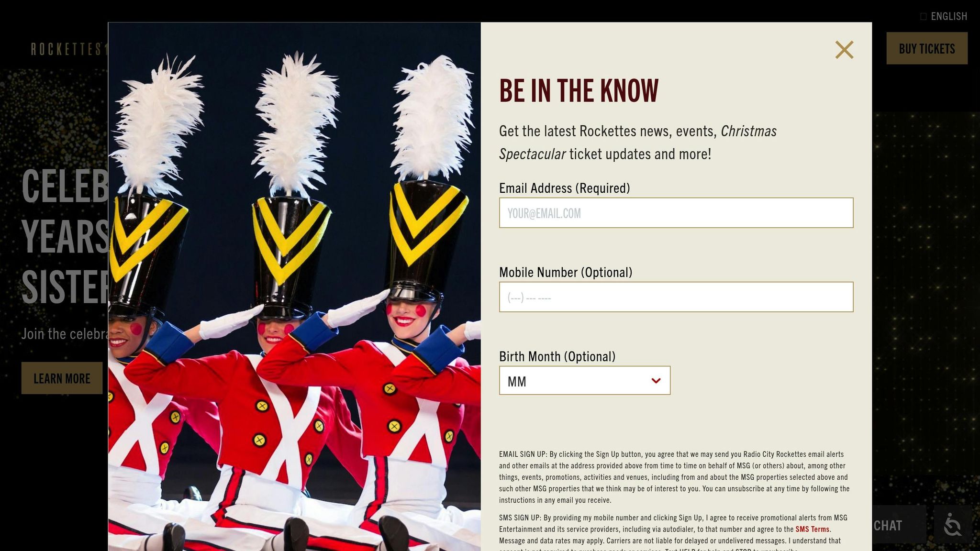Click the BUY TICKETS button

pos(927,48)
